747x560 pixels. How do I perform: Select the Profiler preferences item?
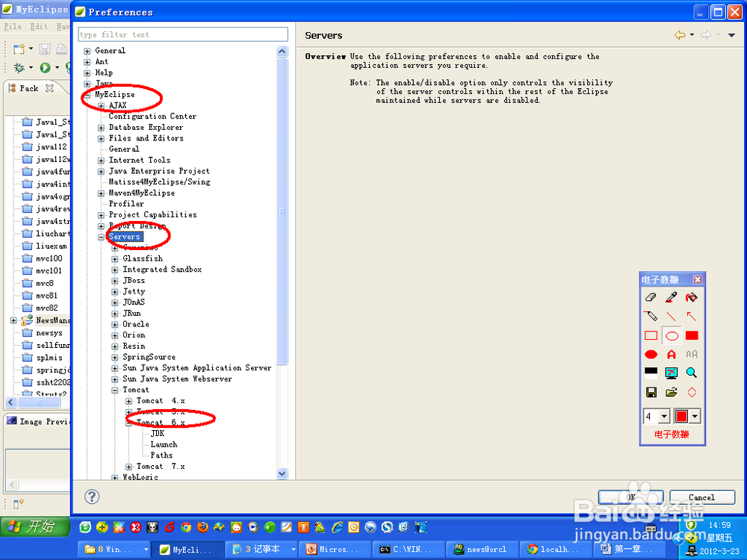[126, 204]
